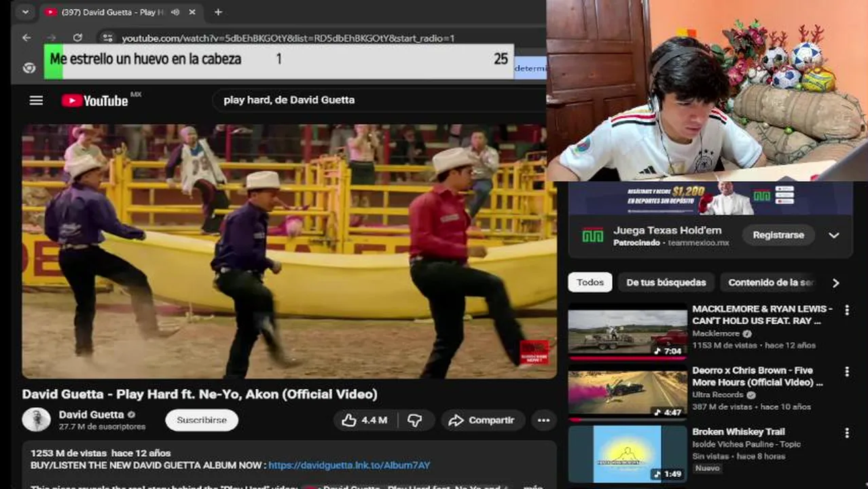Open more actions ellipsis under video
The width and height of the screenshot is (868, 489).
[543, 420]
